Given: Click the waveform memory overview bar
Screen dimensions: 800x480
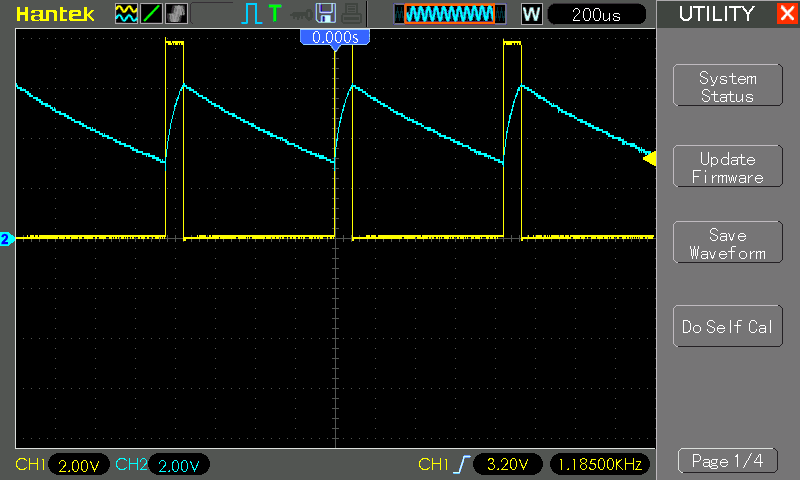Looking at the screenshot, I should (x=449, y=14).
